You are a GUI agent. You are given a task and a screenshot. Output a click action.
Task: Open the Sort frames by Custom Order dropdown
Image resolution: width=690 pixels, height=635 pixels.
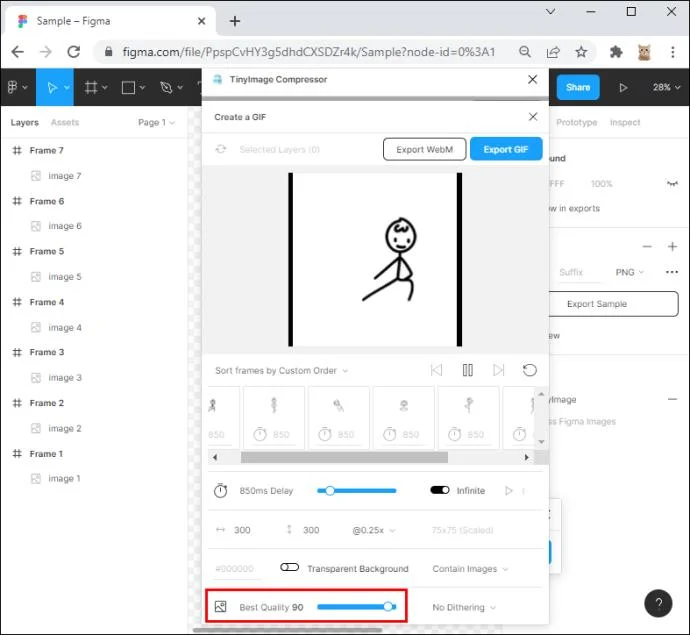point(281,371)
